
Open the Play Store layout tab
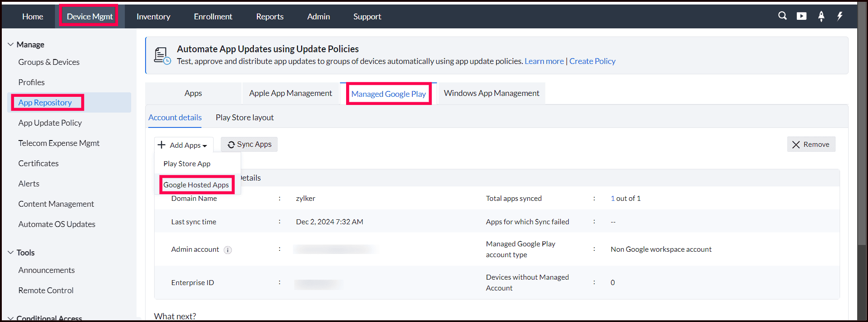coord(244,118)
